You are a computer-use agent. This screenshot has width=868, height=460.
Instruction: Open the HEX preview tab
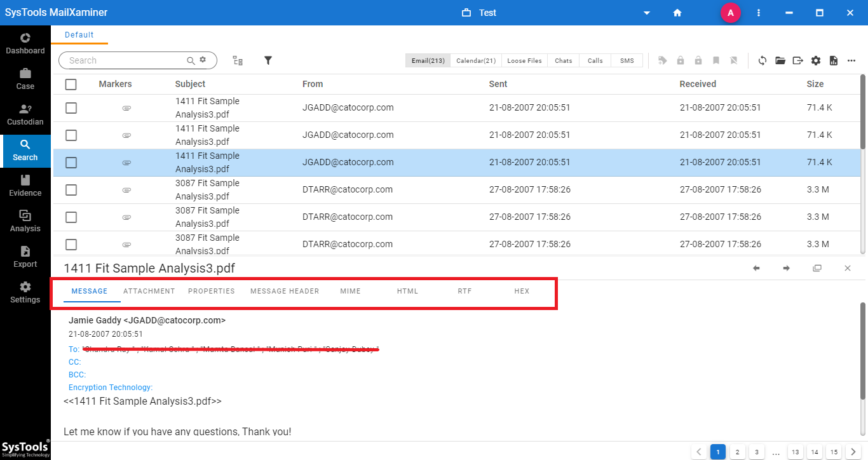click(522, 291)
